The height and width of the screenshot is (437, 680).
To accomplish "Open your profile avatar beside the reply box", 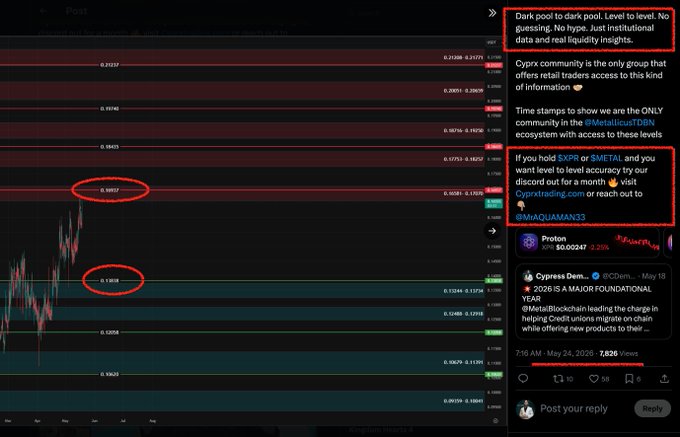I will [526, 409].
